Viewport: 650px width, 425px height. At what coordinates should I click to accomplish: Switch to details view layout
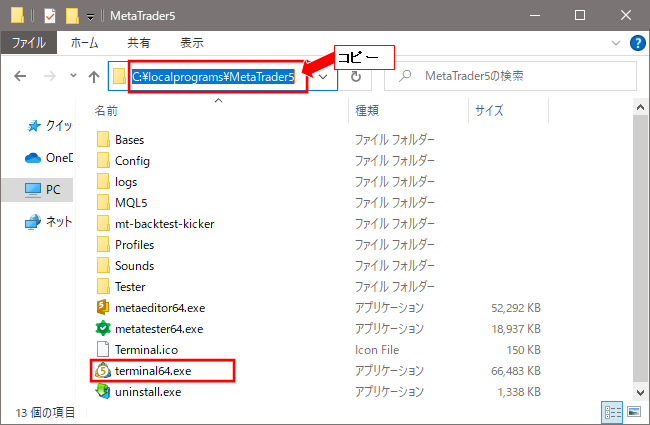pyautogui.click(x=612, y=412)
